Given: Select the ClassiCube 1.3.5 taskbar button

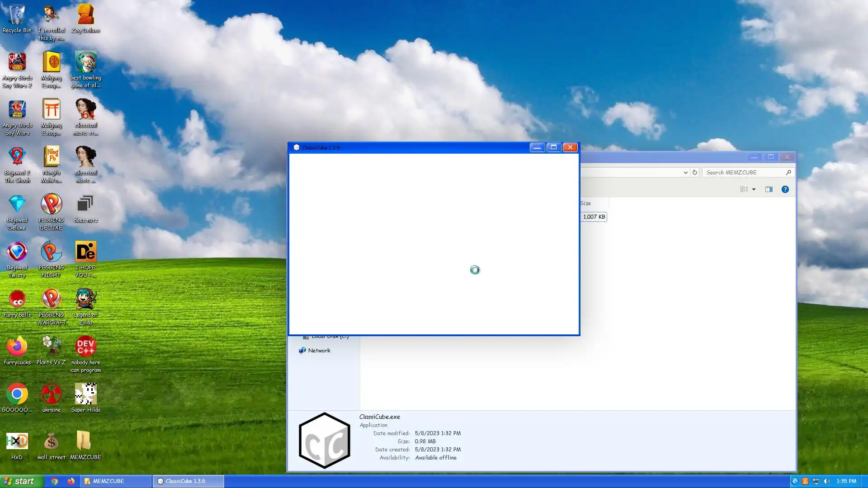Looking at the screenshot, I should [188, 481].
